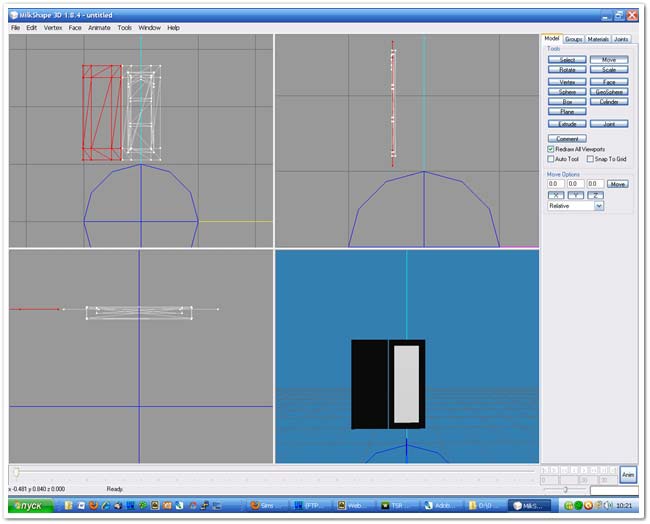Switch to the Joints tab

(x=621, y=39)
